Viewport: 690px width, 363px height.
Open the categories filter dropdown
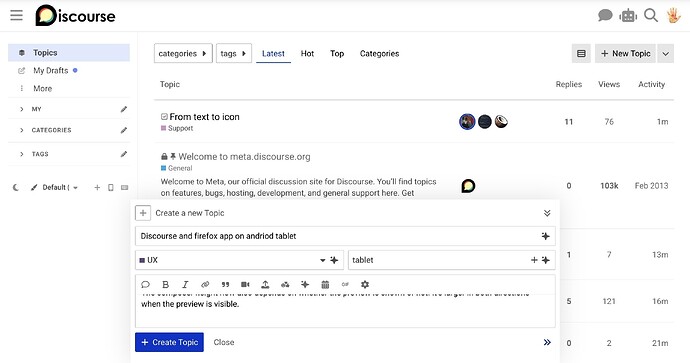click(x=183, y=53)
